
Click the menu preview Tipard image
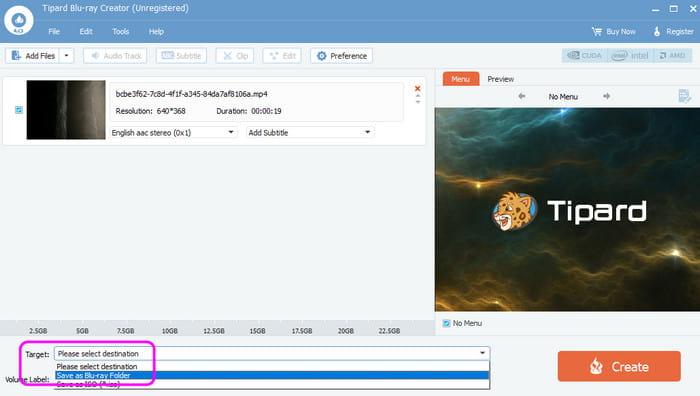(567, 209)
